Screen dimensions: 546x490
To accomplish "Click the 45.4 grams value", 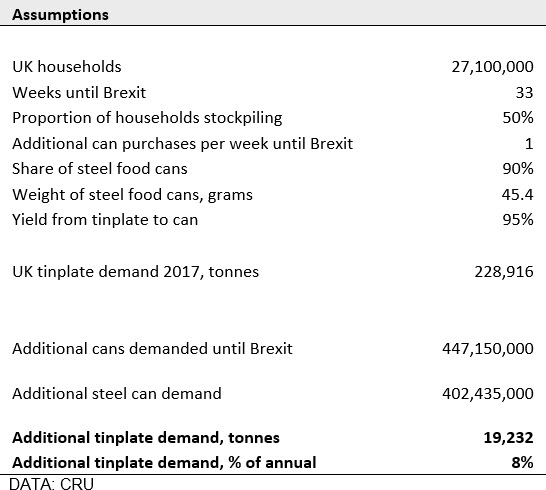I will (x=517, y=194).
